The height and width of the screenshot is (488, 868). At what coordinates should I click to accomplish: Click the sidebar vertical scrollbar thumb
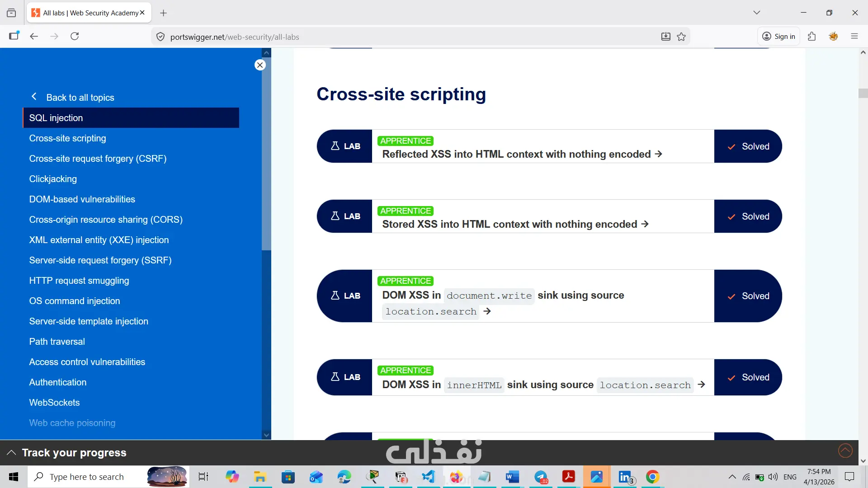(266, 154)
